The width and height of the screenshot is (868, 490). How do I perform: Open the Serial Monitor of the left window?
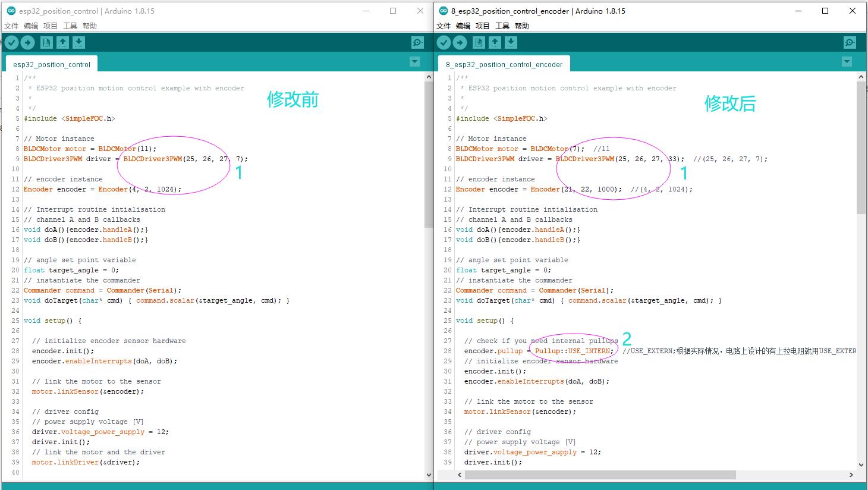point(417,42)
